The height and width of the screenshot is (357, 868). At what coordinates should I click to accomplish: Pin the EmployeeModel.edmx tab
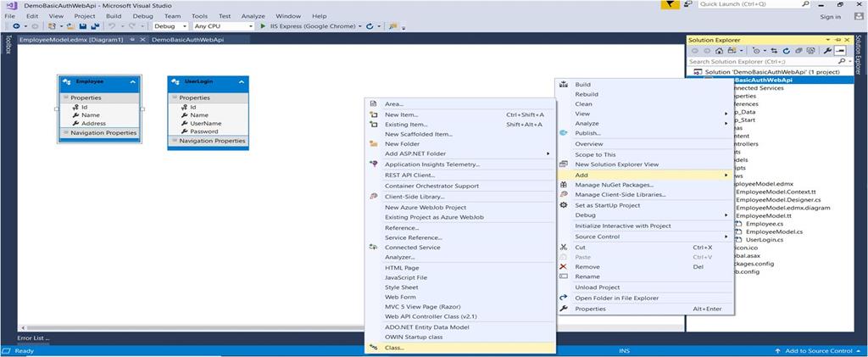tap(132, 40)
